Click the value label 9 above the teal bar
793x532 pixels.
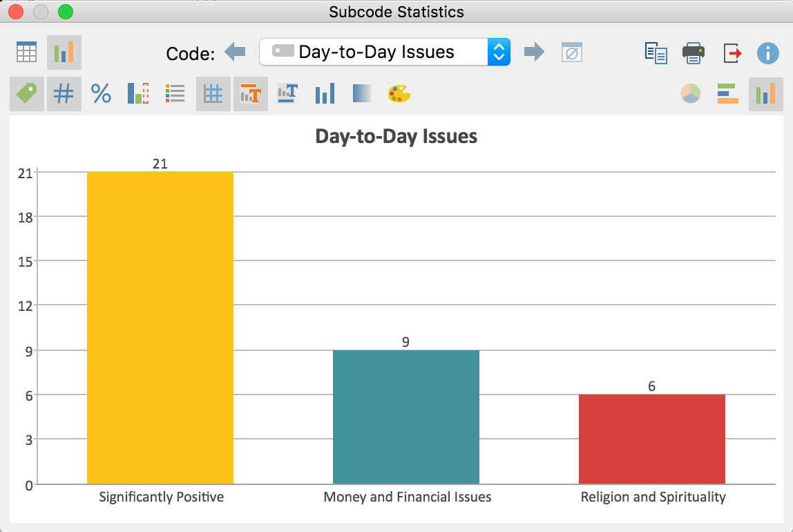pyautogui.click(x=405, y=343)
